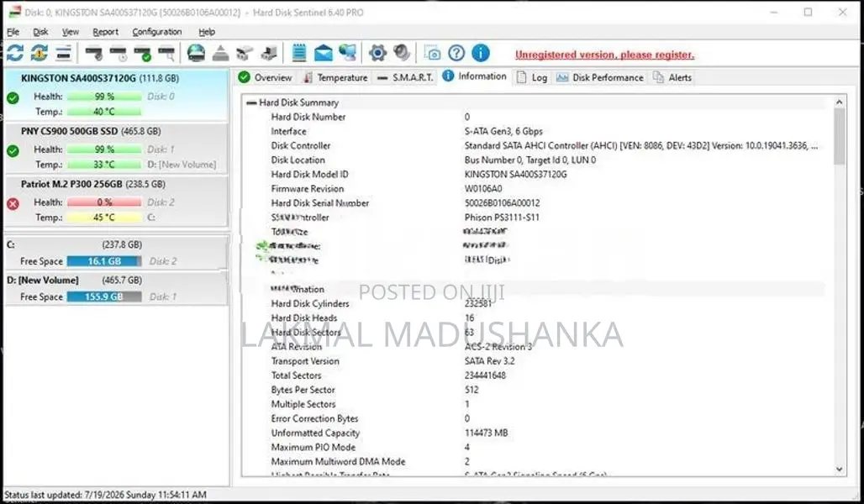Click the Patriot 0 % health bar

(104, 202)
